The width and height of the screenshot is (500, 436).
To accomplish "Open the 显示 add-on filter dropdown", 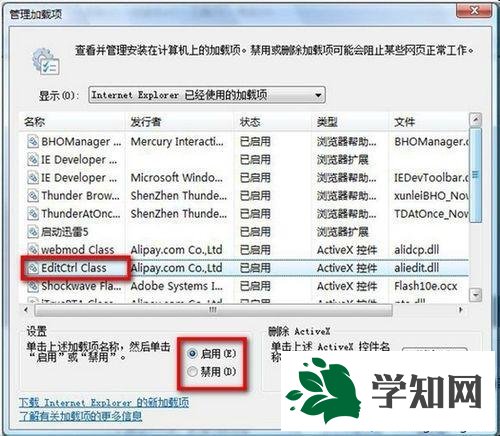I will coord(207,95).
